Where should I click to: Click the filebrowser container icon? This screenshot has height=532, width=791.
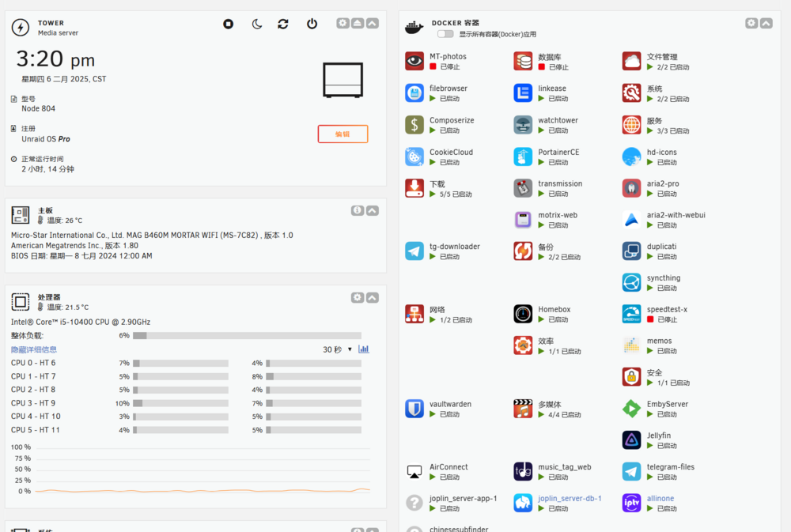coord(414,92)
